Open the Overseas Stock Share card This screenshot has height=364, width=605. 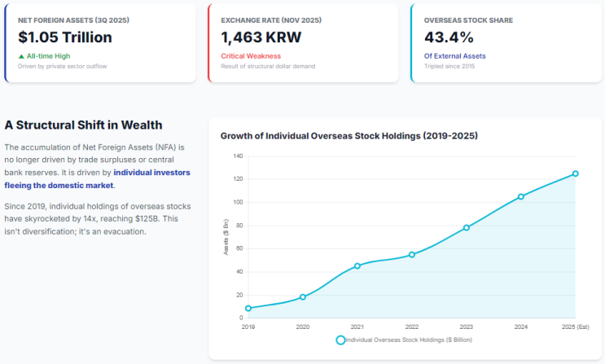506,43
